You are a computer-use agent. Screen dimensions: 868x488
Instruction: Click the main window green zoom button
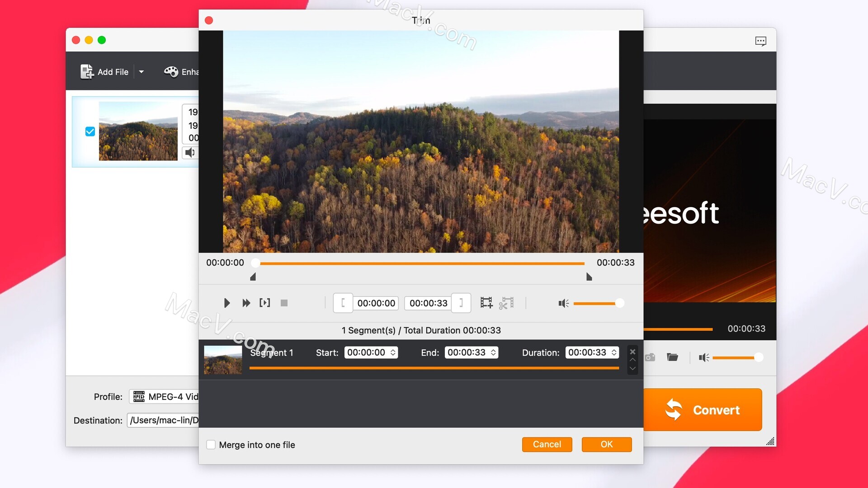102,40
